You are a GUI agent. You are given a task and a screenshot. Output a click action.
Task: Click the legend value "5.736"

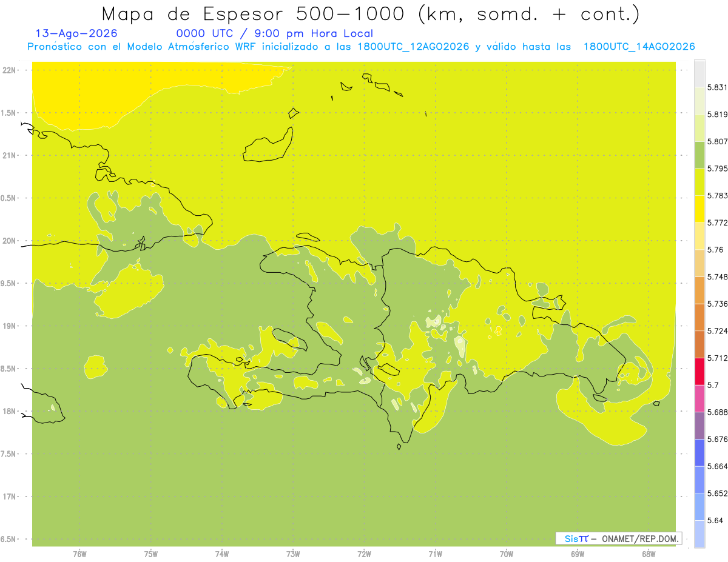tap(718, 304)
